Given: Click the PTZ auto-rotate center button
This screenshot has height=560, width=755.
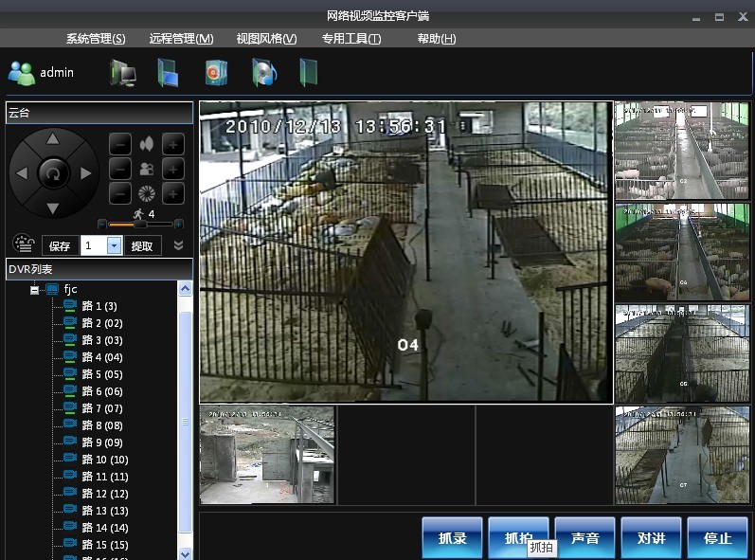Looking at the screenshot, I should (53, 173).
